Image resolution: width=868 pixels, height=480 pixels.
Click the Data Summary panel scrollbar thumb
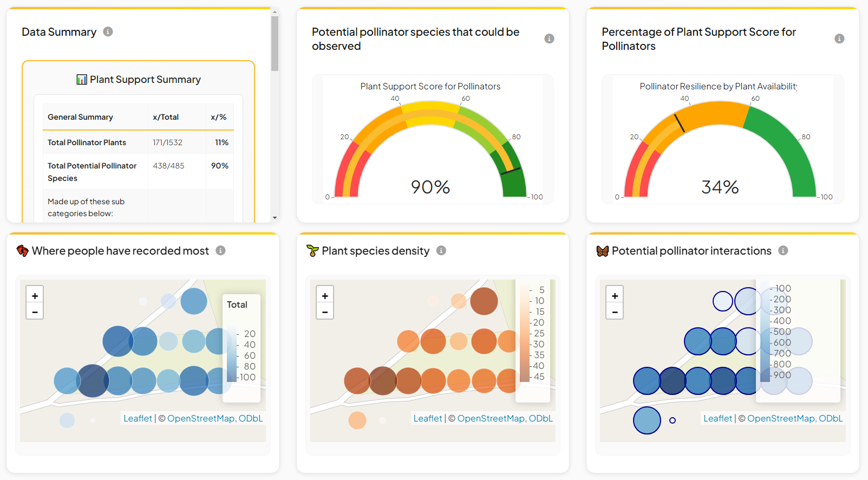275,43
